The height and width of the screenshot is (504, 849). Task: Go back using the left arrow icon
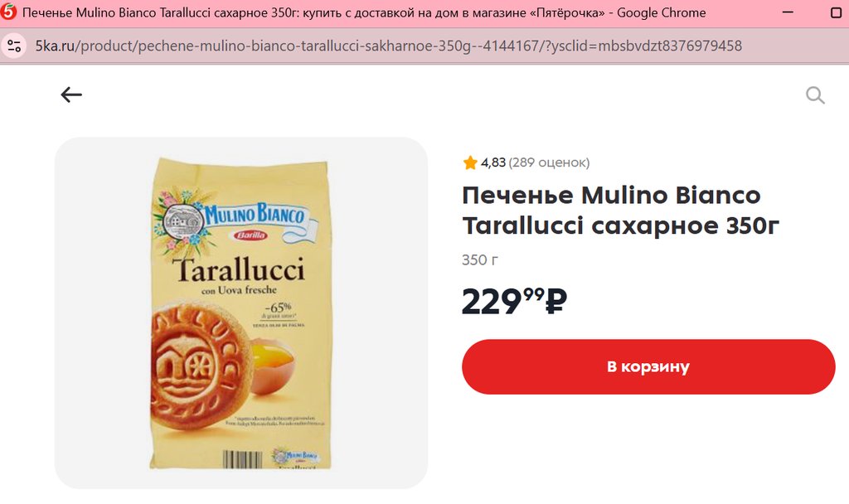71,94
